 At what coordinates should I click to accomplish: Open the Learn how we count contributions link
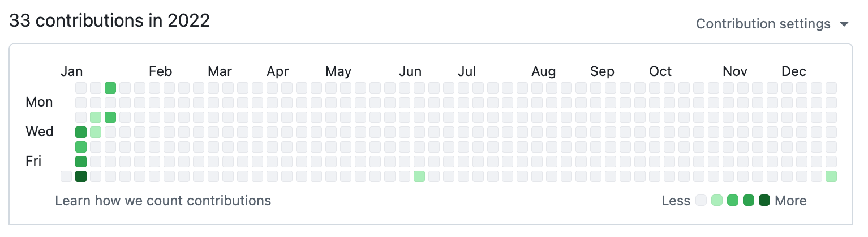(x=163, y=200)
